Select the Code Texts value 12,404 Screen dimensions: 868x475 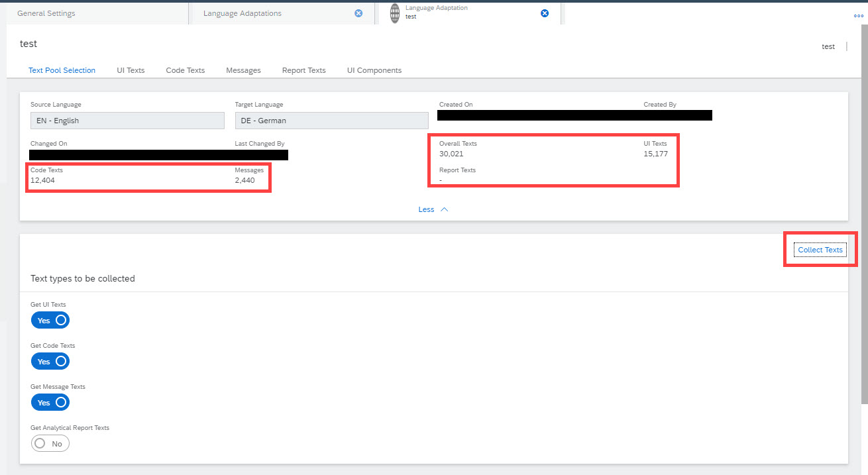coord(42,180)
